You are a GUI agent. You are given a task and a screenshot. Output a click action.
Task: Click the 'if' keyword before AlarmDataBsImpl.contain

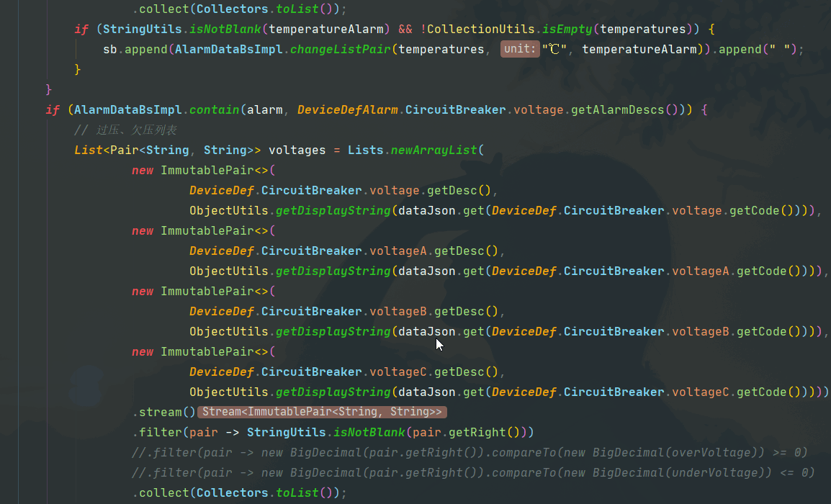53,109
